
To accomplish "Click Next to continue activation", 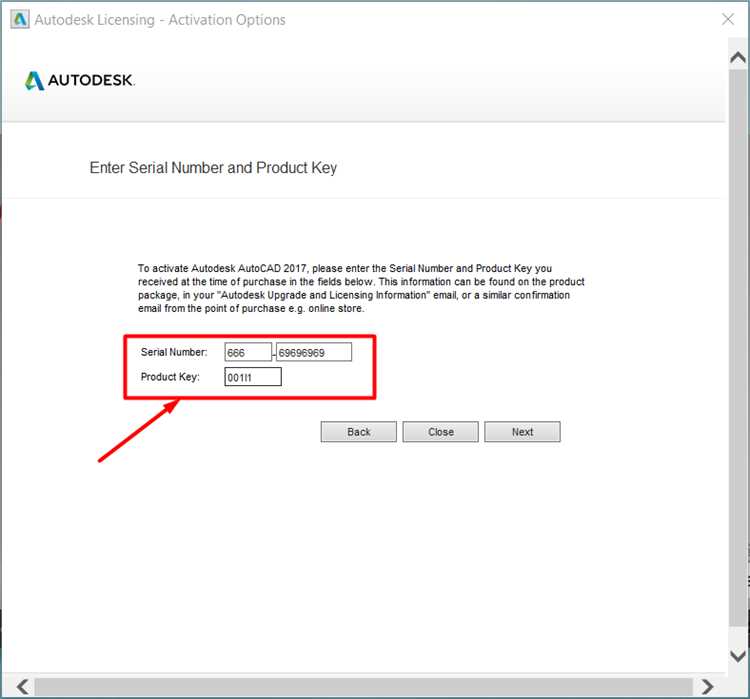I will coord(522,432).
